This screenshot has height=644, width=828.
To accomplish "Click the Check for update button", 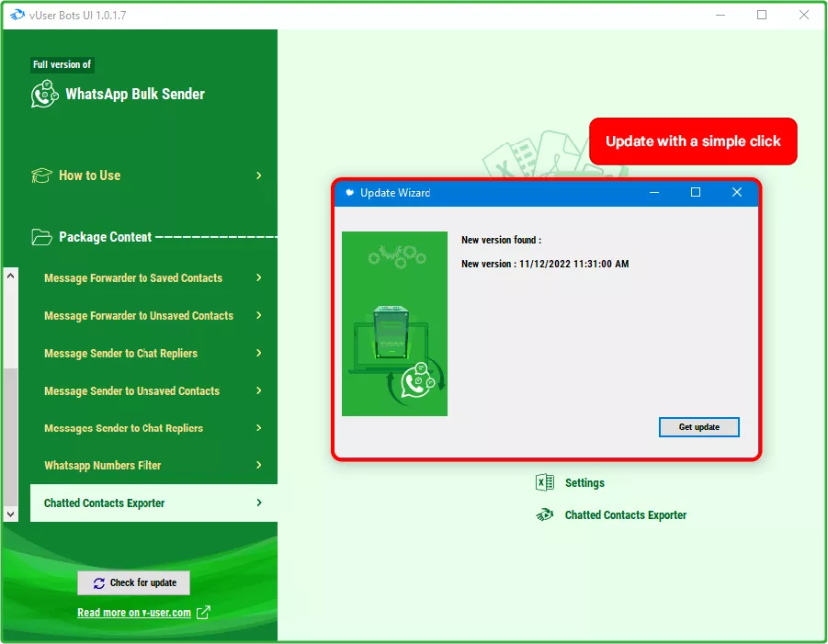I will (133, 582).
